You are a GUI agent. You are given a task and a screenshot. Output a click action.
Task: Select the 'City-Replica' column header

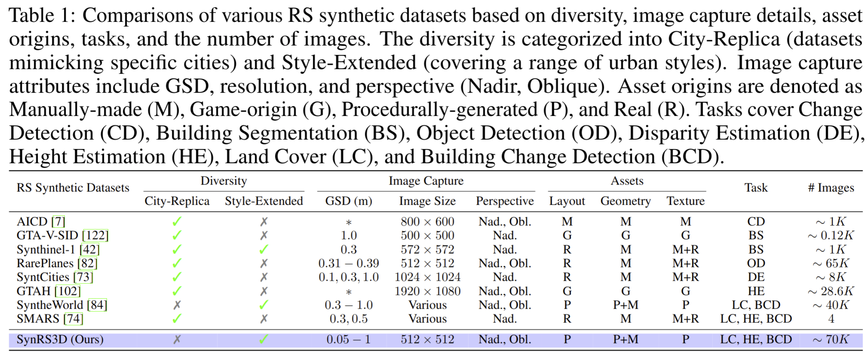point(177,201)
